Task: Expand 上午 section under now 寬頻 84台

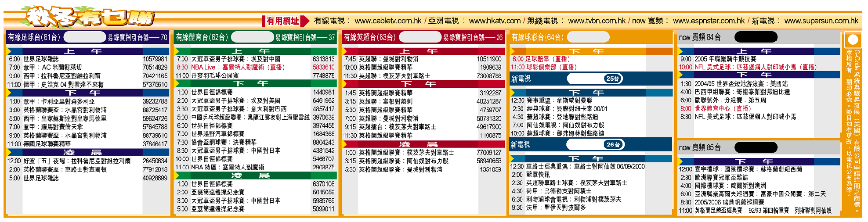Action: (x=754, y=51)
